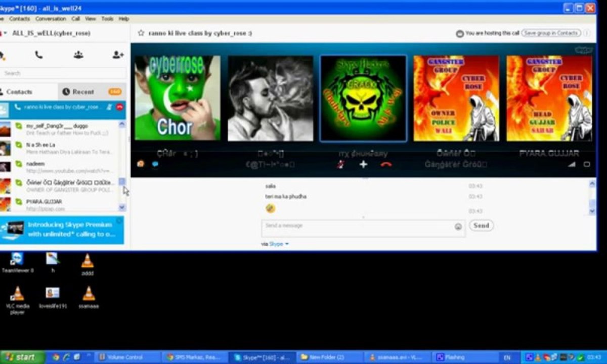
Task: Click the red end call button
Action: point(386,164)
